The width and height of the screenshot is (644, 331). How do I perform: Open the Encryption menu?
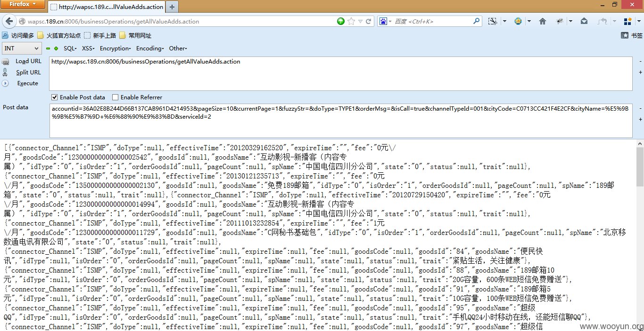pyautogui.click(x=116, y=48)
